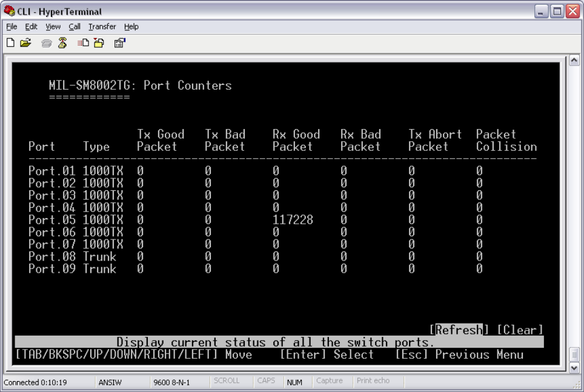This screenshot has height=392, width=584.
Task: Click the Type column header
Action: click(96, 147)
